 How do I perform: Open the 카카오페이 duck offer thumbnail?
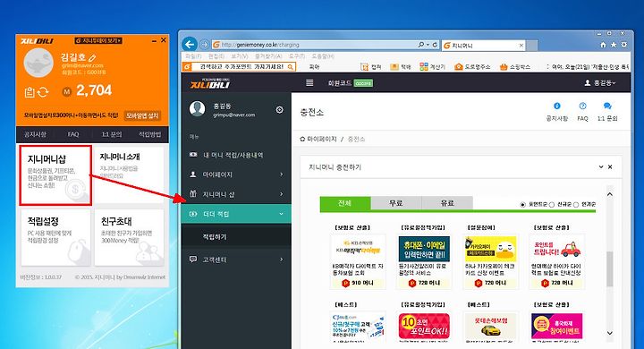(x=490, y=249)
